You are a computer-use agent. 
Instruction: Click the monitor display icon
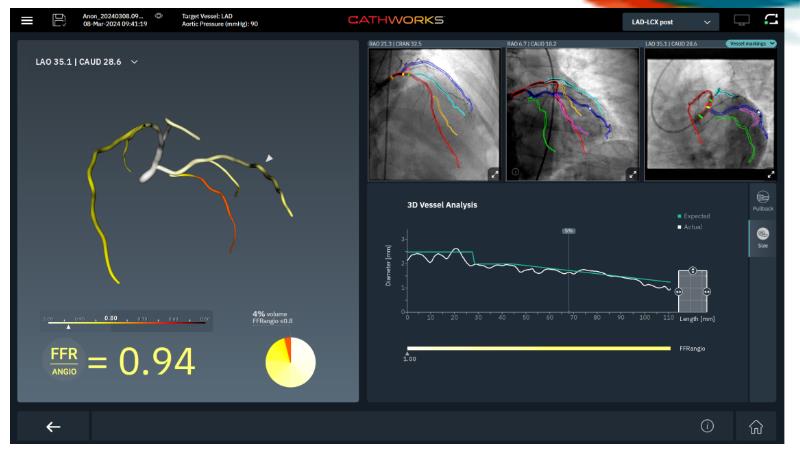[742, 20]
